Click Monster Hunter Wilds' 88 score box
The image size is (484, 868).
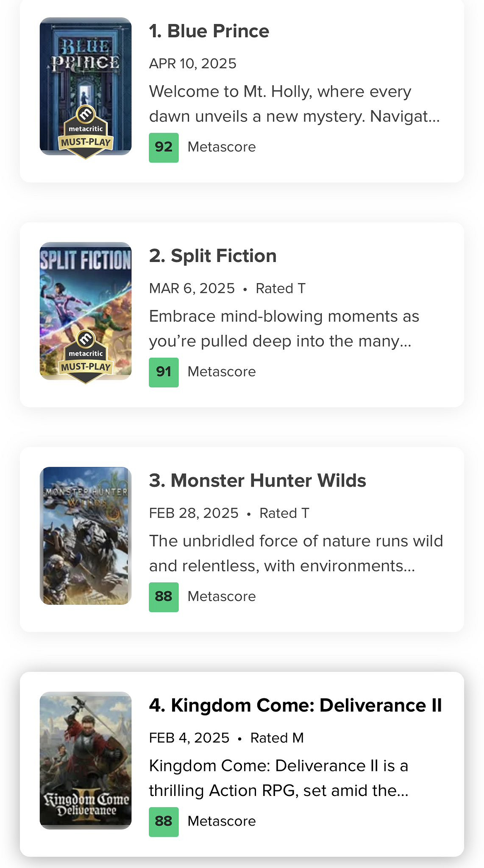coord(164,597)
